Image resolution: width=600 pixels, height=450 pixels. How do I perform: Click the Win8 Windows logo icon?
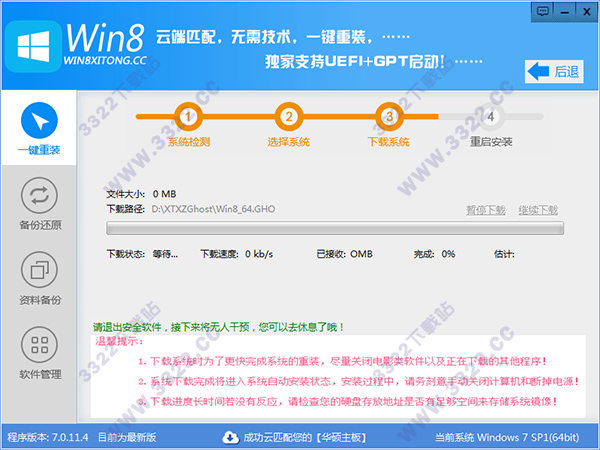33,46
